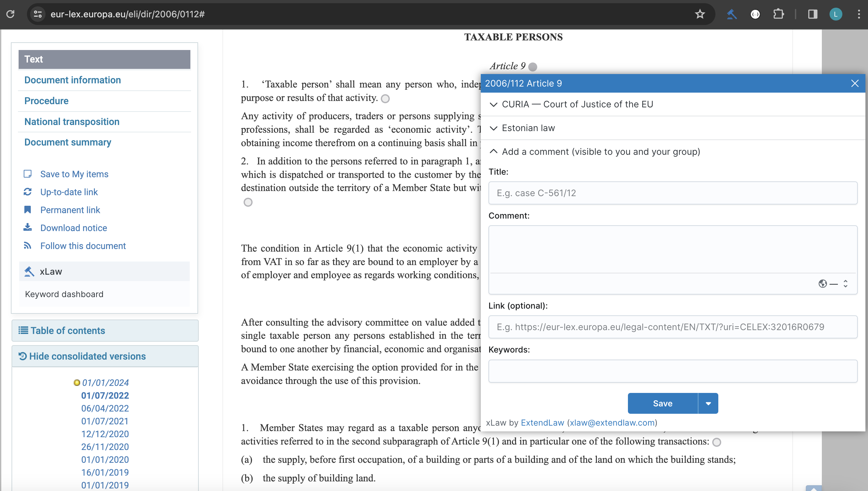Open the ExtendLaw link
868x491 pixels.
pyautogui.click(x=542, y=422)
